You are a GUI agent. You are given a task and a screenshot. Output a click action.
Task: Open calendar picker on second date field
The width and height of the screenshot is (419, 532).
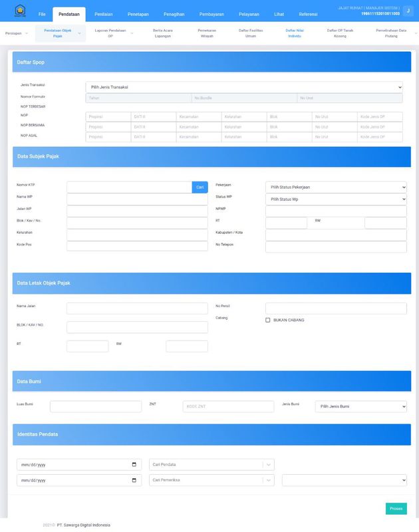tap(134, 480)
